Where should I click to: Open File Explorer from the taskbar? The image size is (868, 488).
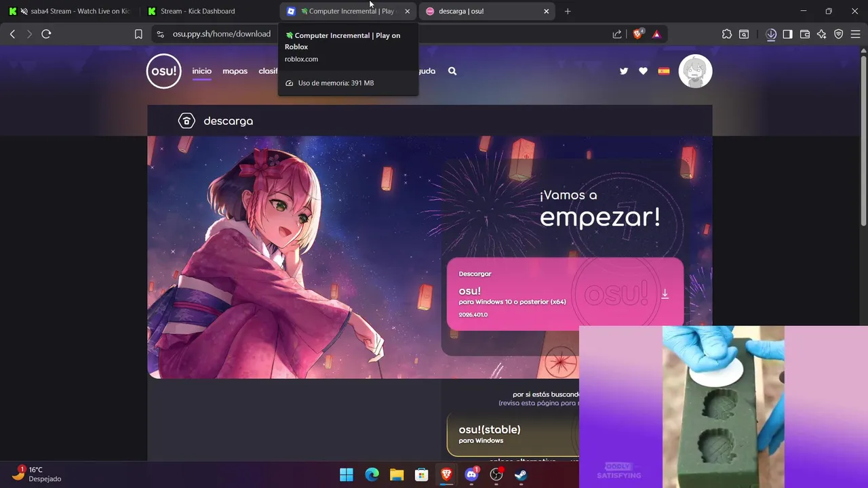397,474
